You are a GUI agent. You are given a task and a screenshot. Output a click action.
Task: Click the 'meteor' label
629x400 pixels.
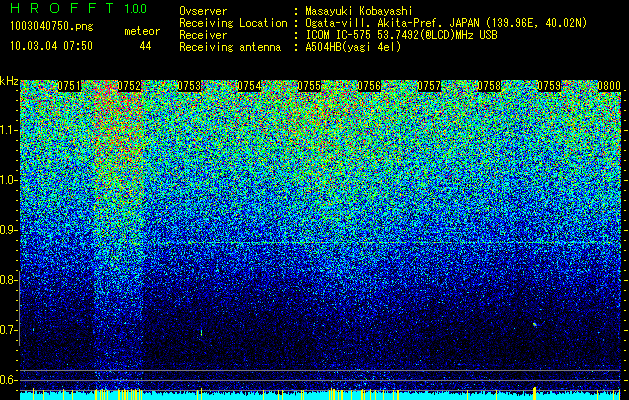tap(142, 31)
